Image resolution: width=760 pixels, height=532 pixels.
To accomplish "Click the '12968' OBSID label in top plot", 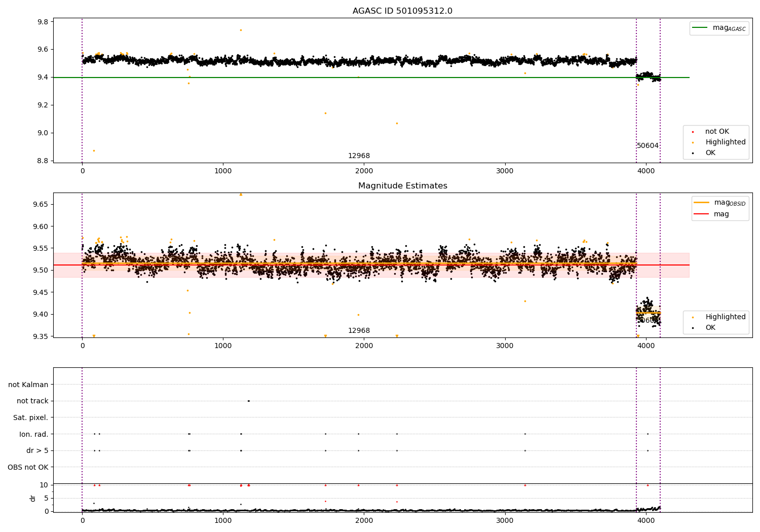I will pyautogui.click(x=359, y=156).
